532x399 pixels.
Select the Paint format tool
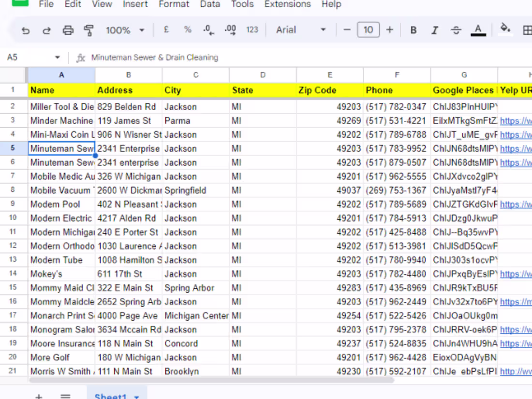click(89, 29)
